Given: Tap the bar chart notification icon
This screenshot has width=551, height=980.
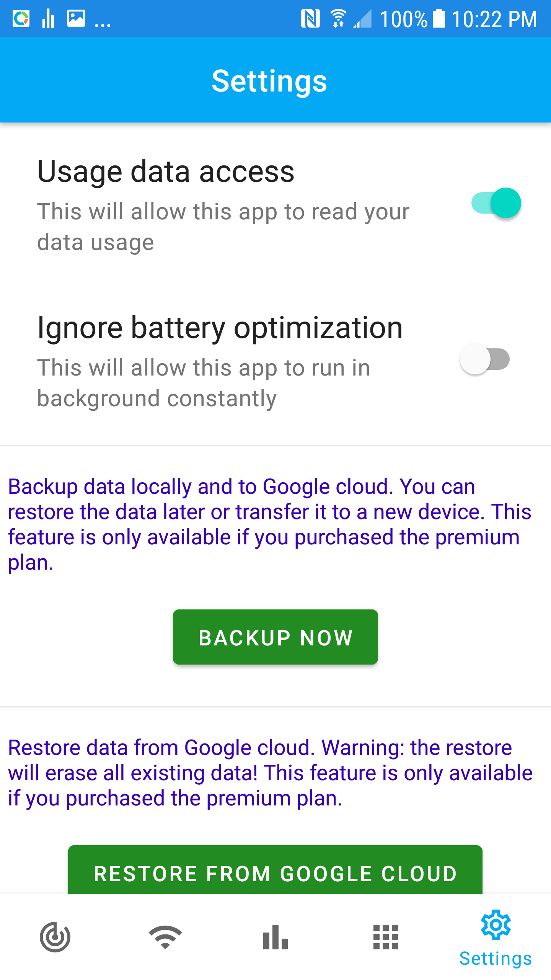Looking at the screenshot, I should coord(48,18).
